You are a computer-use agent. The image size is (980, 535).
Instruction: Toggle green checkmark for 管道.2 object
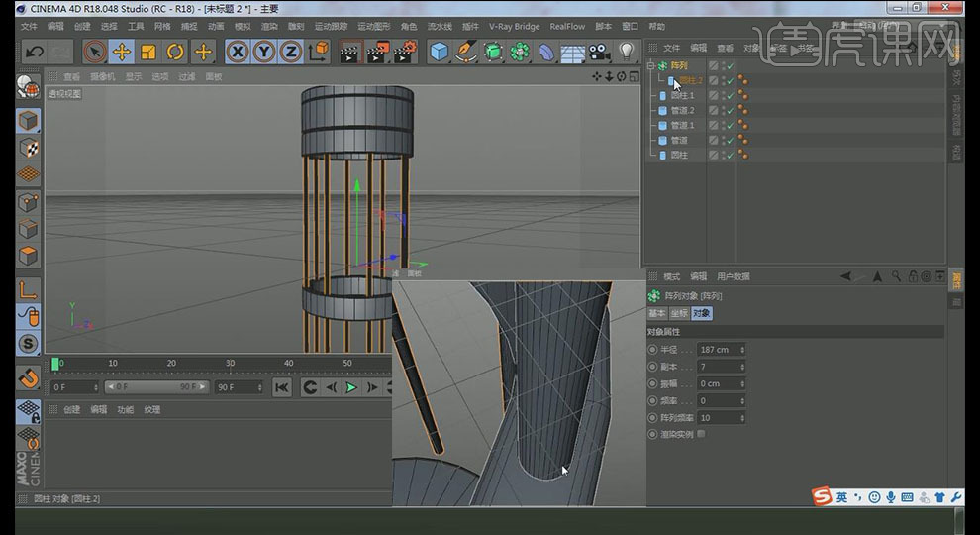coord(730,111)
